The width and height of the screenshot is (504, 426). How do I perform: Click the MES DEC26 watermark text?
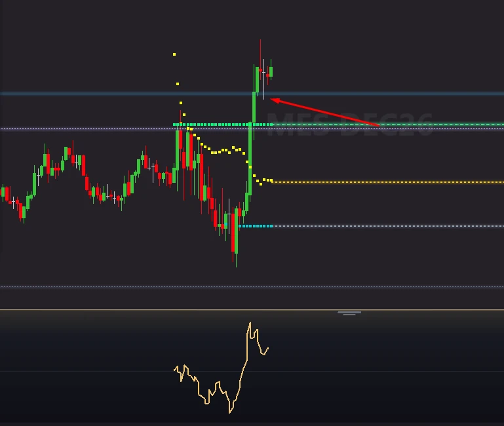pyautogui.click(x=349, y=125)
